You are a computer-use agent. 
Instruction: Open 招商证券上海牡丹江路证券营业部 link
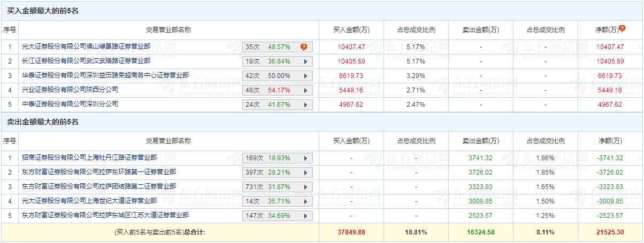pos(89,158)
